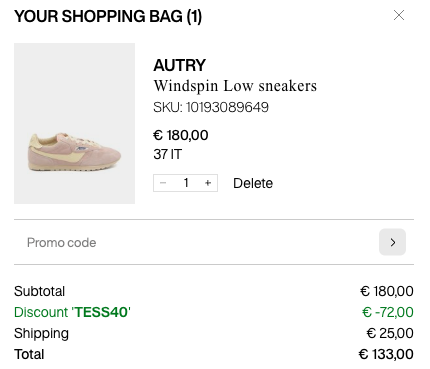This screenshot has height=369, width=430.
Task: Click the discount amount € -72,00
Action: click(388, 312)
